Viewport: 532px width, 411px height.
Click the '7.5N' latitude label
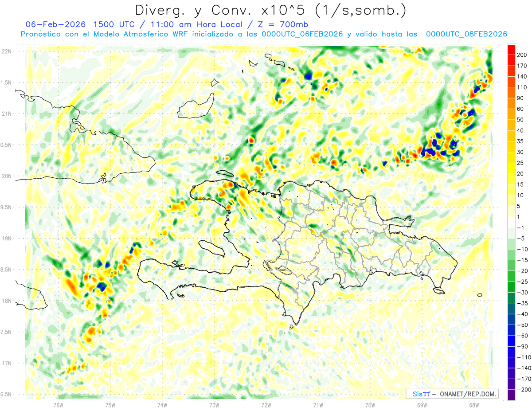pyautogui.click(x=7, y=332)
